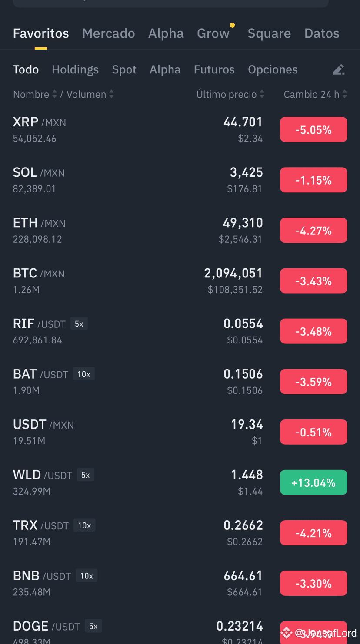360x644 pixels.
Task: Tap the 10x badge next to TRX
Action: (x=84, y=525)
